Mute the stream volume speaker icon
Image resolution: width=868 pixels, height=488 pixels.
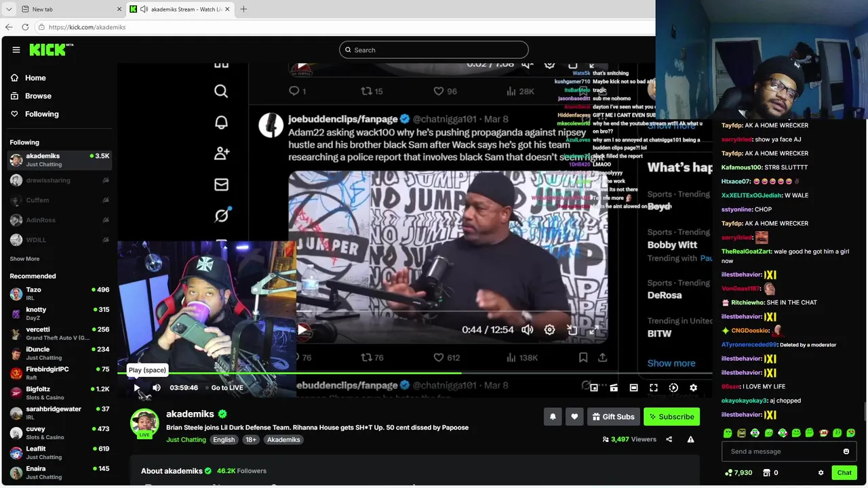click(157, 388)
